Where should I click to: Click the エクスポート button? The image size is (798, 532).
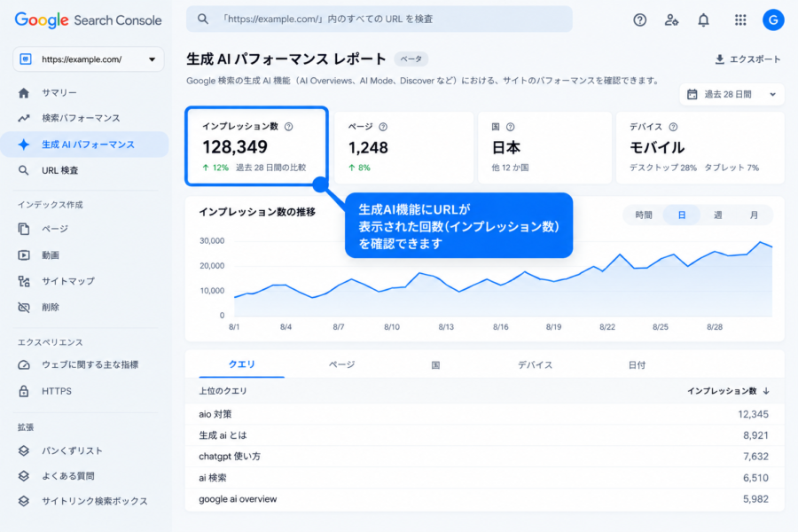tap(747, 59)
